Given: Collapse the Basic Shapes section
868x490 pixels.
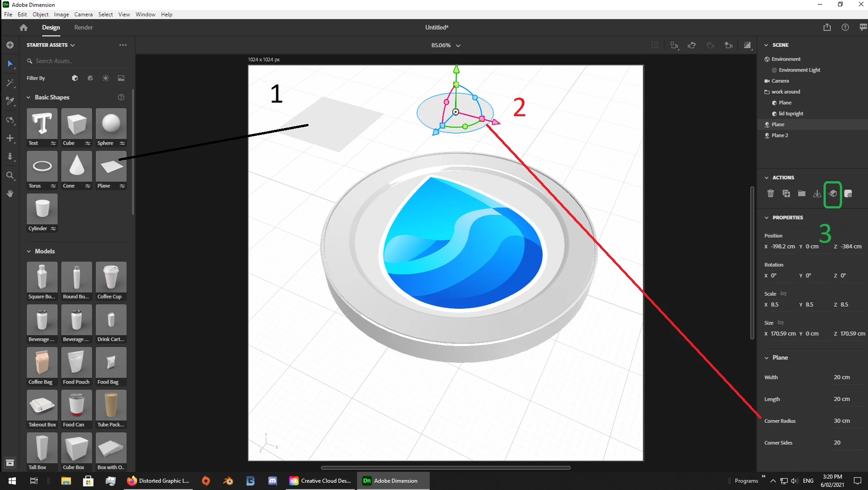Looking at the screenshot, I should [29, 97].
